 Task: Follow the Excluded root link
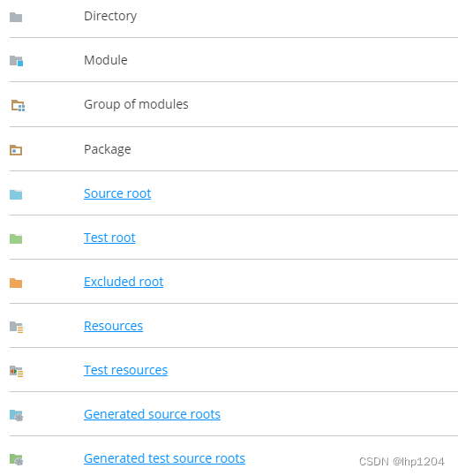124,282
